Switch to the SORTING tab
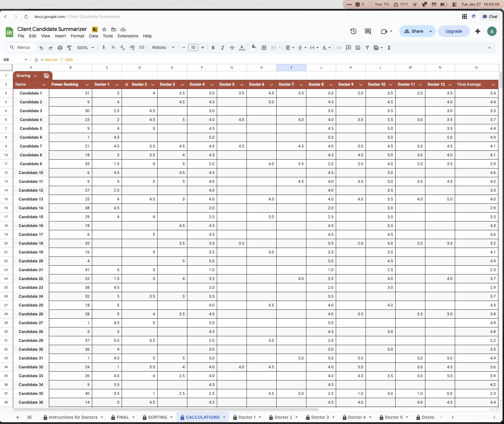Screen dimensions: 504x424 (157, 417)
